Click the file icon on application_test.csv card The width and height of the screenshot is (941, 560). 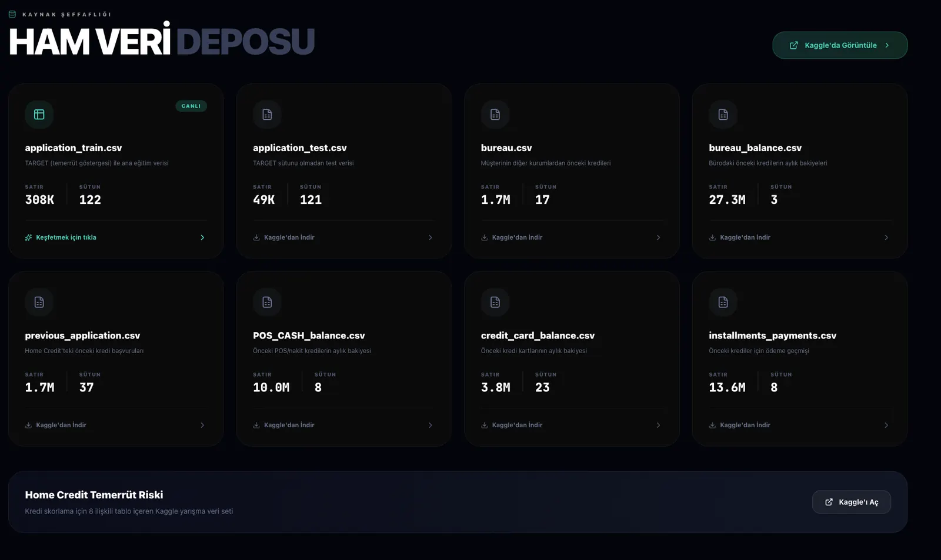(x=267, y=114)
